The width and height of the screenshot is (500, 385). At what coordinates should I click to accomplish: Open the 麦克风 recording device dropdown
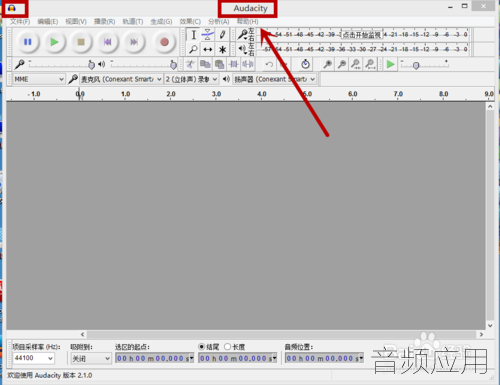[121, 79]
